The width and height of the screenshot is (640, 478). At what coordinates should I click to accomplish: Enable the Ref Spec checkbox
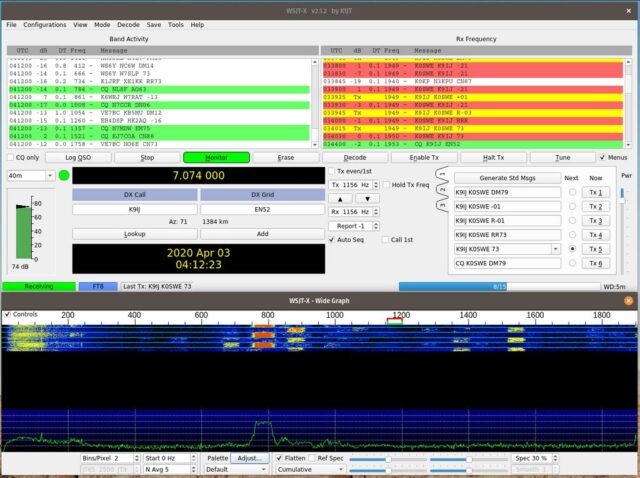312,458
